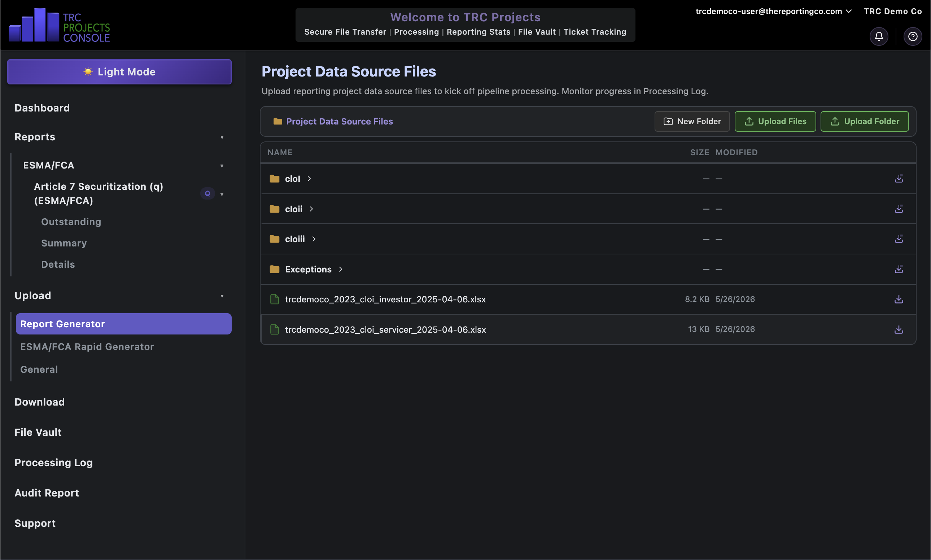Collapse the ESMA/FCA submenu arrow

[x=222, y=166]
